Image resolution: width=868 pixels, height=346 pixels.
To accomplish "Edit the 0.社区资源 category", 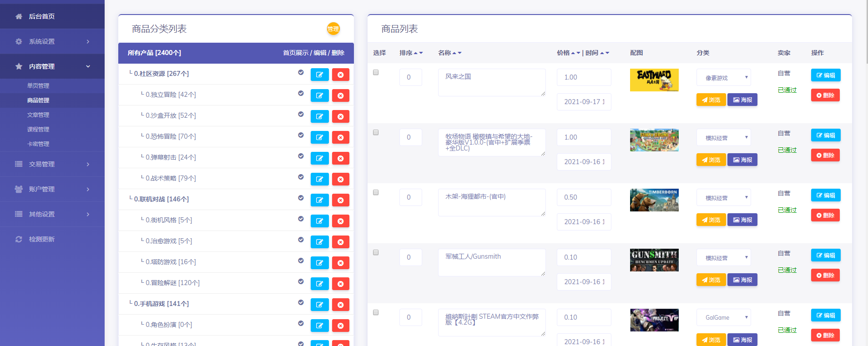I will pyautogui.click(x=319, y=75).
